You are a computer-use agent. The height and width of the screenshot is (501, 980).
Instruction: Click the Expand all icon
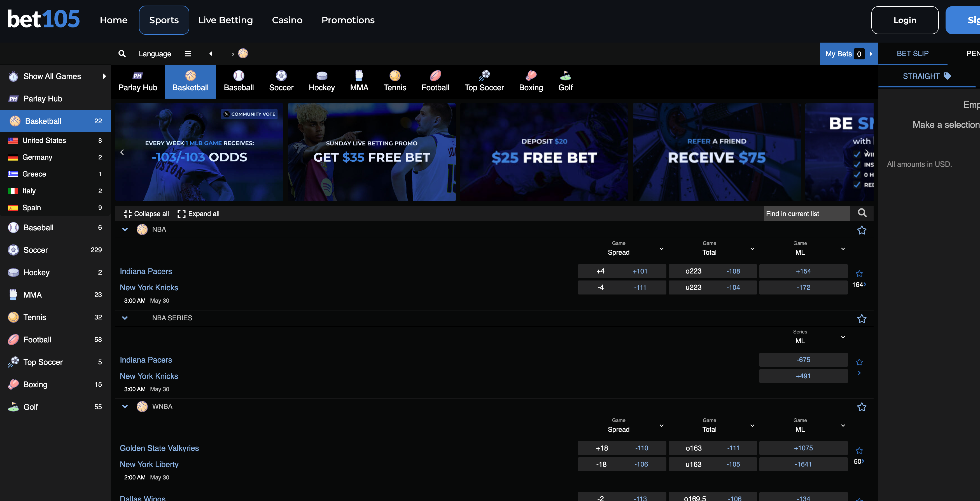point(181,214)
